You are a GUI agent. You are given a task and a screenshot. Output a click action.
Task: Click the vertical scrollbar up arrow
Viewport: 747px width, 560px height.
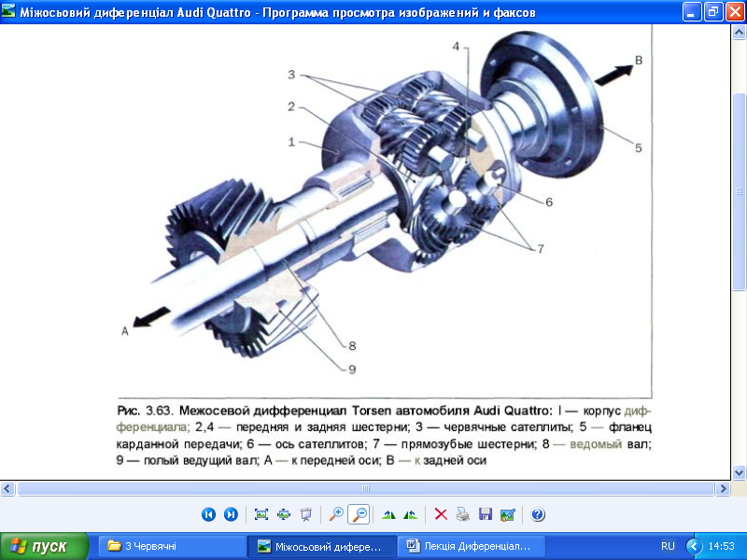pos(739,33)
